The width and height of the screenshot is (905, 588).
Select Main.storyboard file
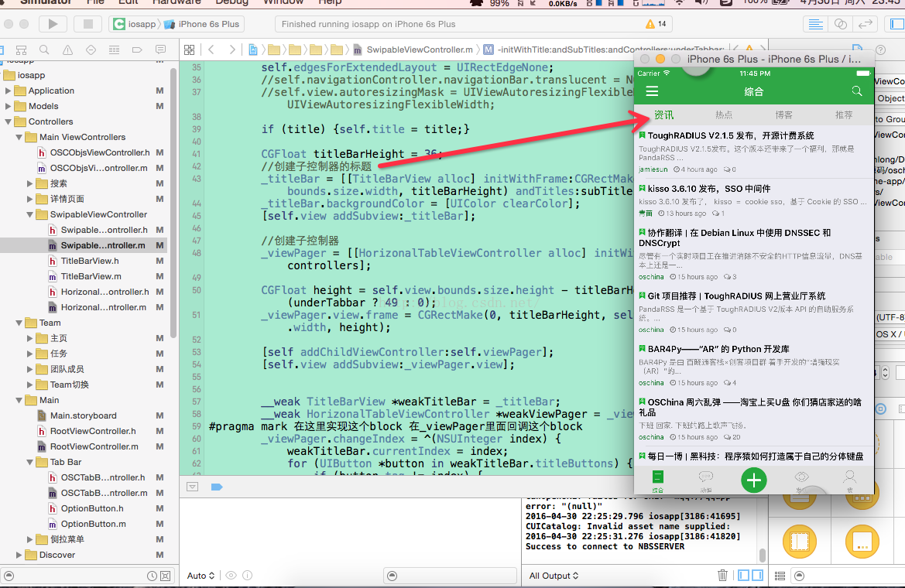(x=83, y=415)
